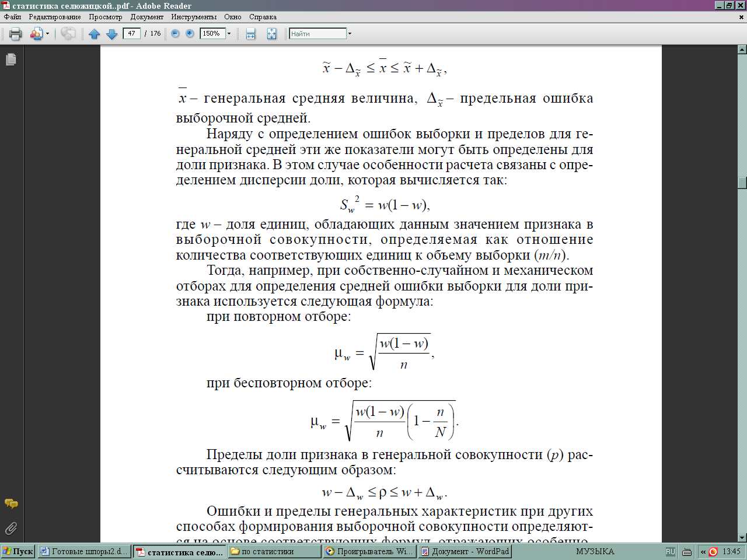Click the Пуск start button
747x560 pixels.
click(x=18, y=551)
